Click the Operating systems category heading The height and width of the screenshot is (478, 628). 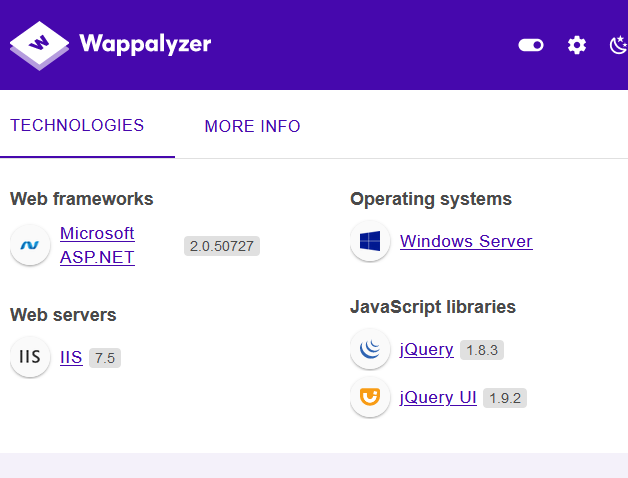[x=431, y=199]
